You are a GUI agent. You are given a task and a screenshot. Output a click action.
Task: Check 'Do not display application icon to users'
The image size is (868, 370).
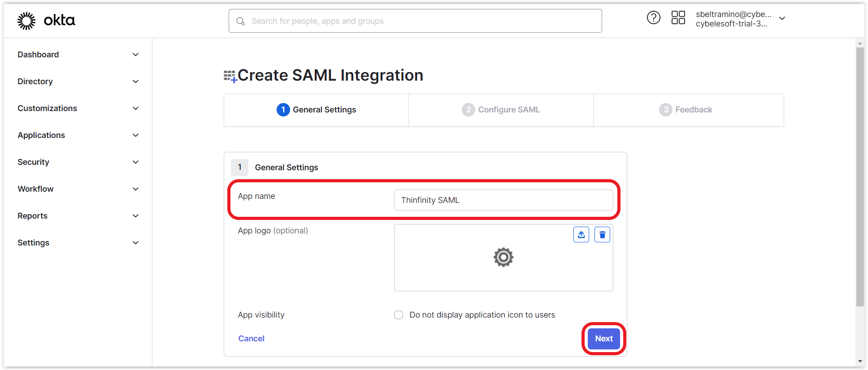point(399,315)
